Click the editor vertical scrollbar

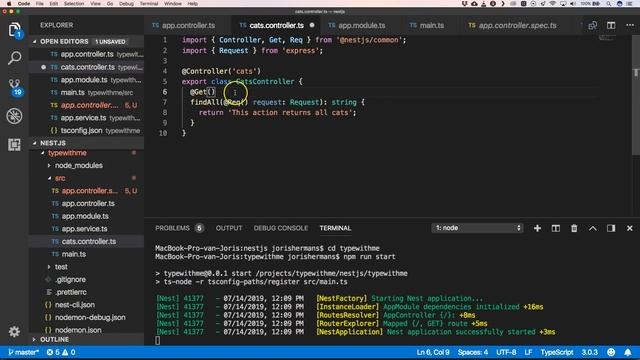636,95
